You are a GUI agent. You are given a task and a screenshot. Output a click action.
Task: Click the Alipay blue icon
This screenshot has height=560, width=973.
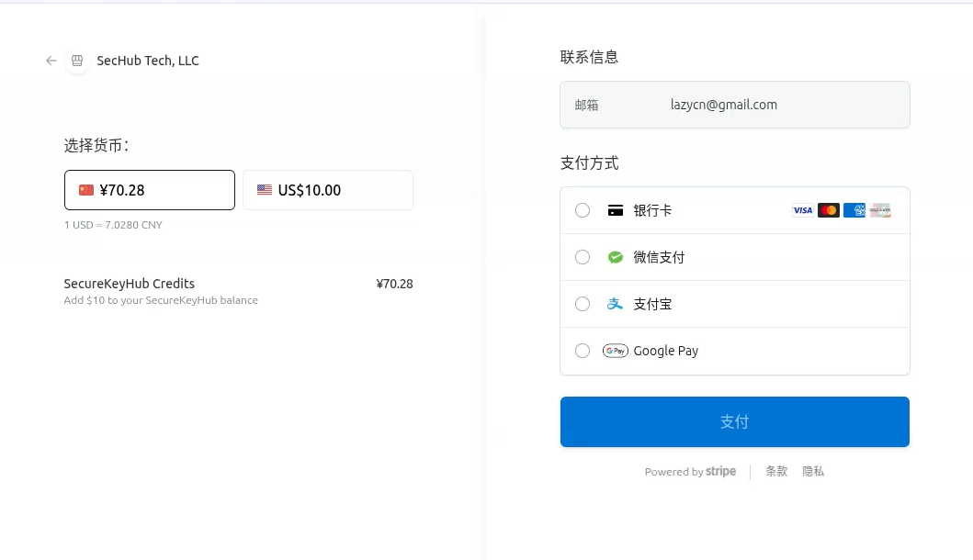pos(615,304)
